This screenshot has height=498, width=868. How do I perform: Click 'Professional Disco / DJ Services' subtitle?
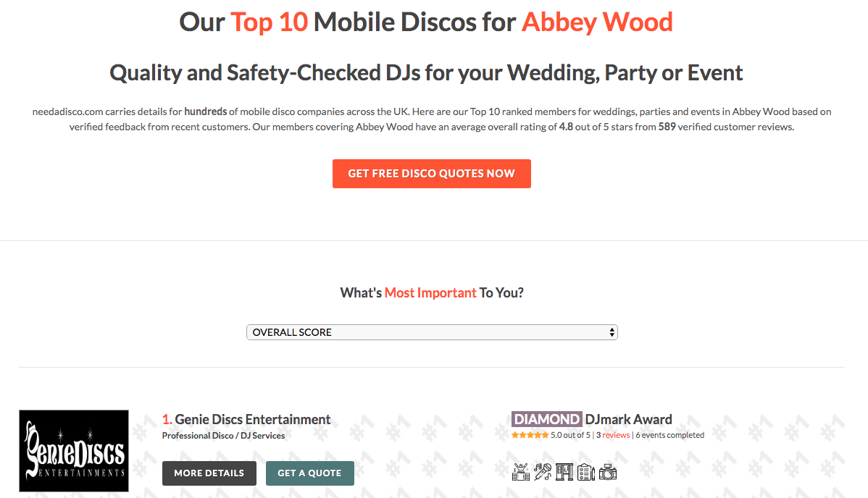(223, 436)
